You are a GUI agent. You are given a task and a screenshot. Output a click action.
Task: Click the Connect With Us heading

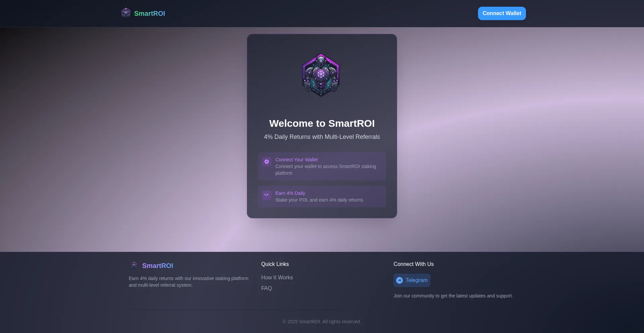point(414,264)
